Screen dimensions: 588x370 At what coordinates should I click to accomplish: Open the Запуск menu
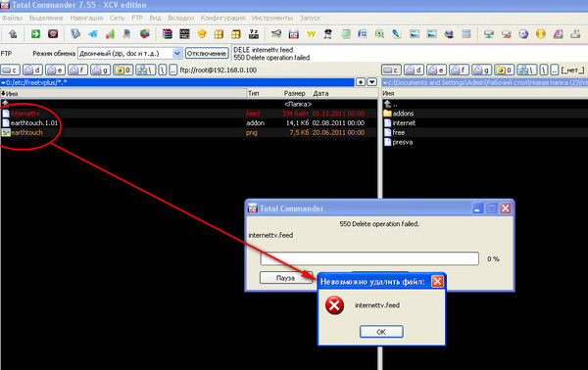pyautogui.click(x=310, y=18)
